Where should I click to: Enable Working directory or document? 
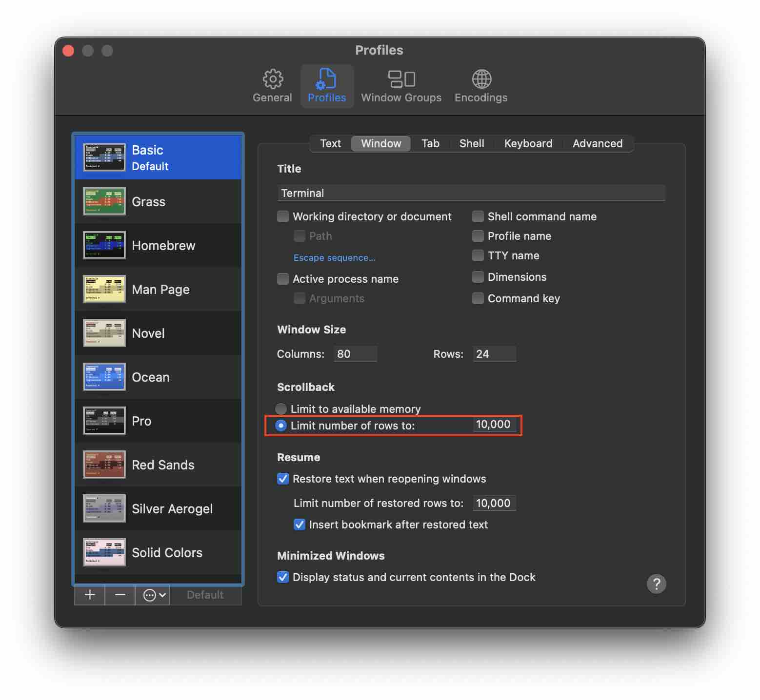click(x=282, y=216)
